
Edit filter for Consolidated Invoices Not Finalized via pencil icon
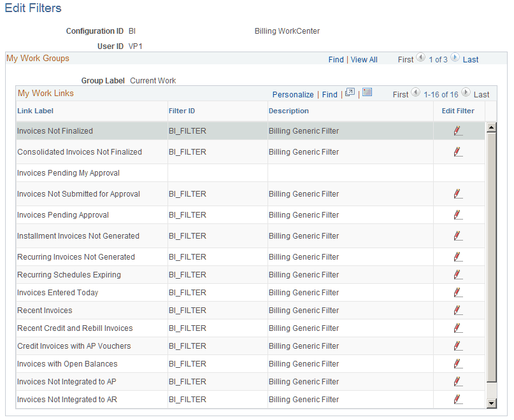tap(458, 152)
